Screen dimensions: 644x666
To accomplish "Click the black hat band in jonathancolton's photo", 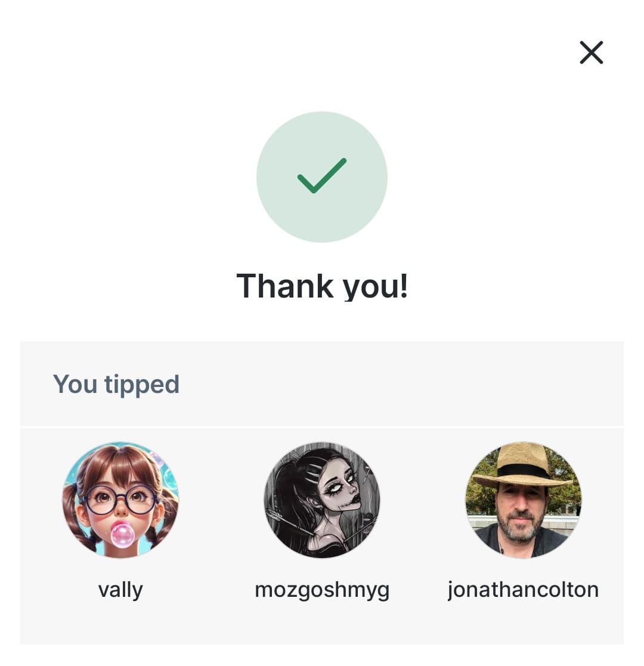I will pyautogui.click(x=523, y=470).
